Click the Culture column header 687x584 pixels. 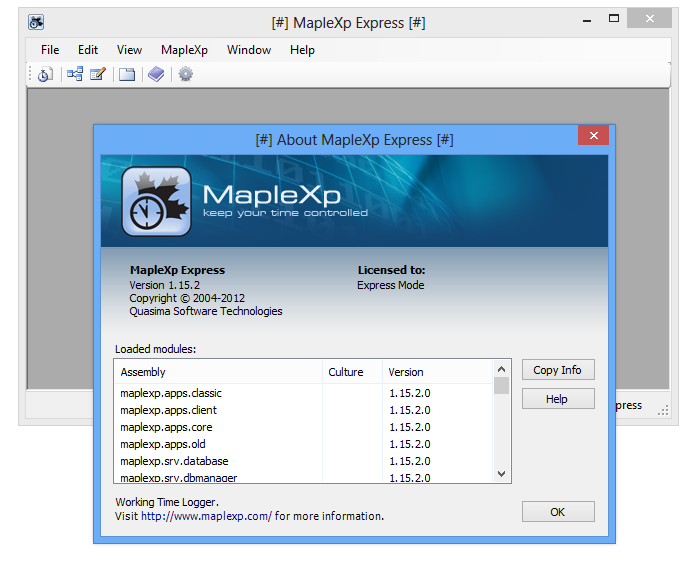click(x=352, y=372)
